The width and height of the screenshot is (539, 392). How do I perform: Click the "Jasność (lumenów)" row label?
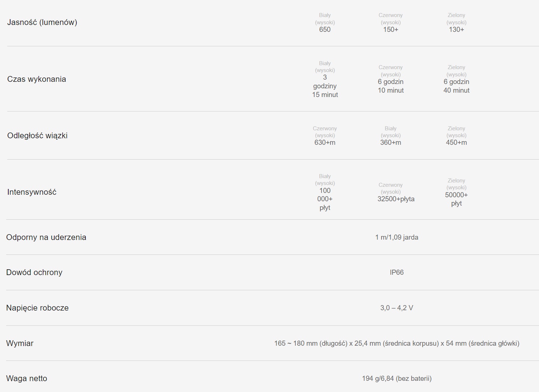[x=42, y=22]
